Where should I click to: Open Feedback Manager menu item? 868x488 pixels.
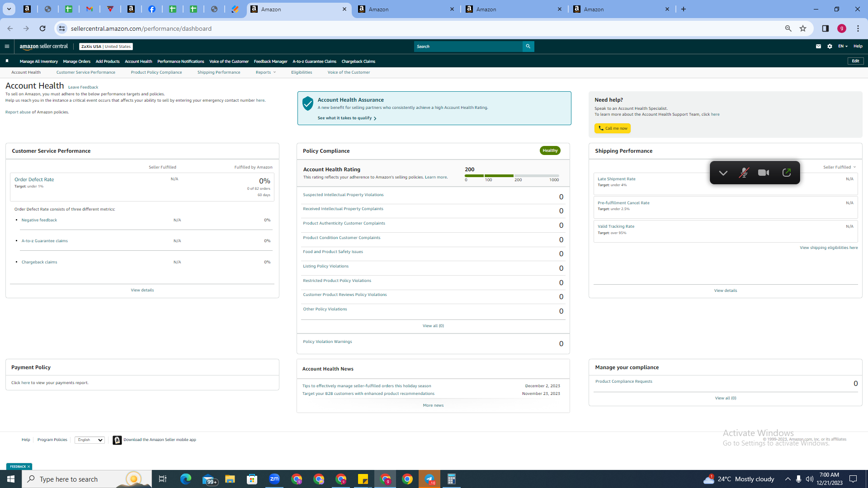(270, 61)
